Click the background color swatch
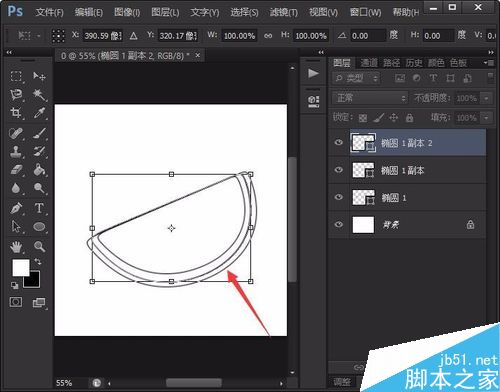The height and width of the screenshot is (392, 500). pyautogui.click(x=34, y=282)
